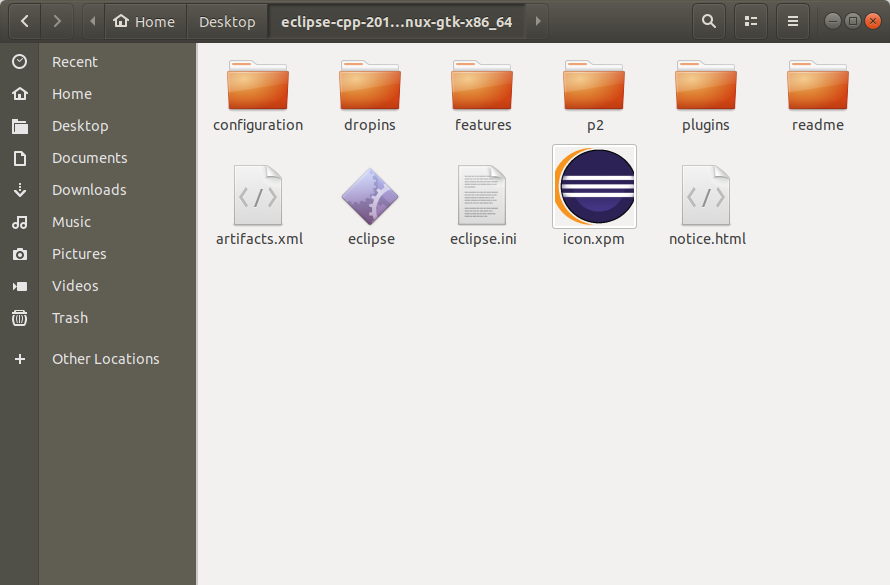Open Desktop in the path bar
890x585 pixels.
click(227, 22)
